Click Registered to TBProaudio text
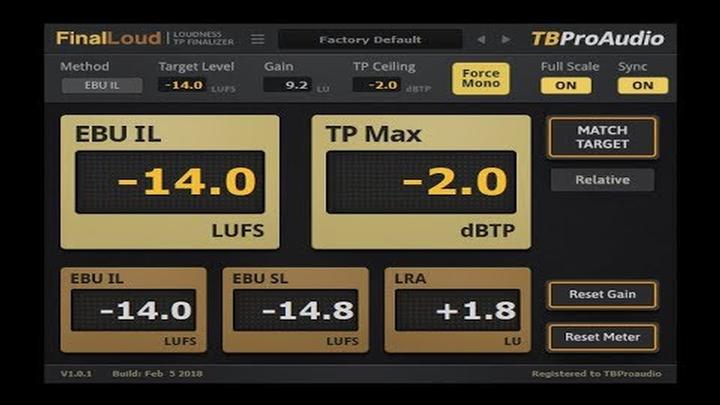This screenshot has height=405, width=720. click(596, 374)
